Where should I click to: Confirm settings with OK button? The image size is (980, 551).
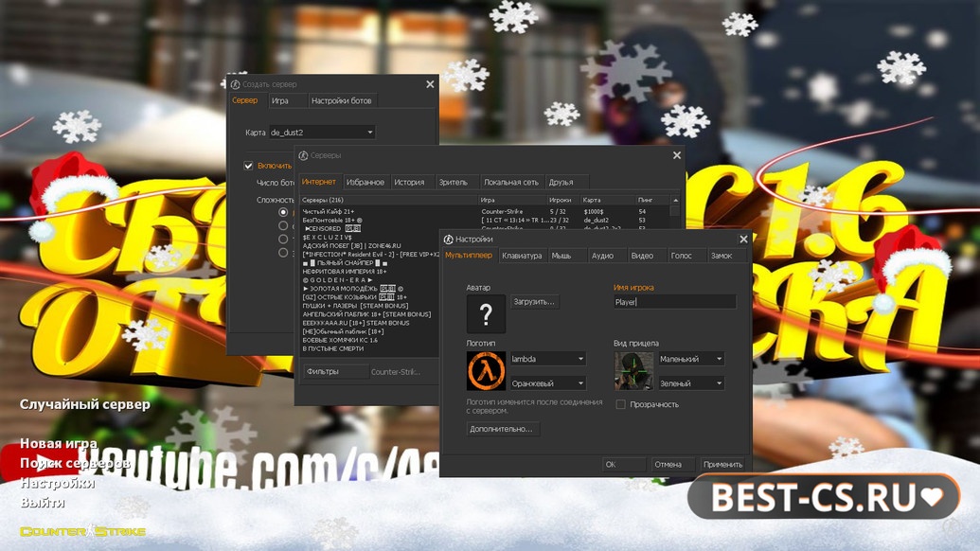click(624, 464)
